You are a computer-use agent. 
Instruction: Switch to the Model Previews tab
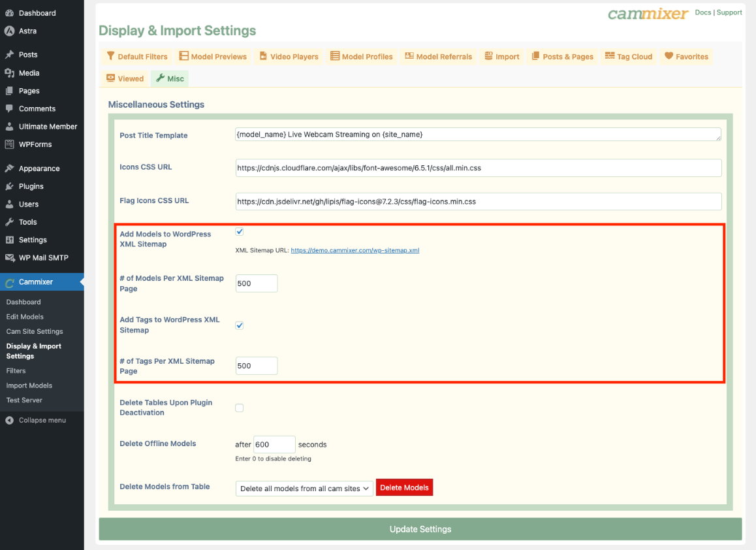(213, 56)
